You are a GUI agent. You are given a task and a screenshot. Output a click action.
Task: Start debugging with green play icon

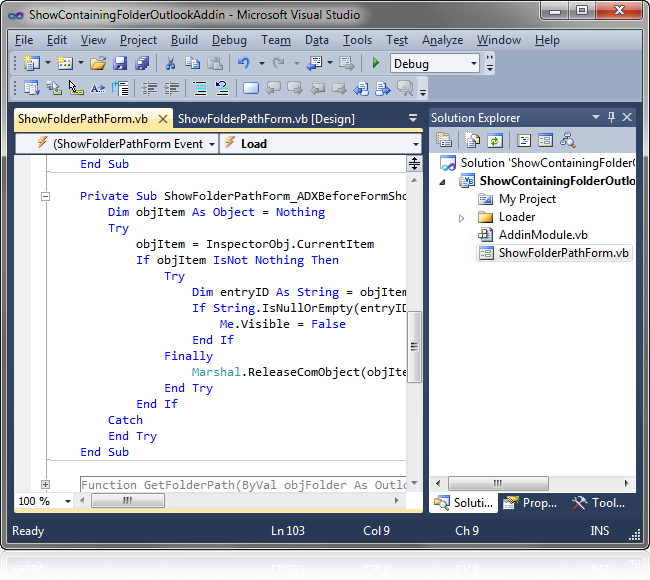point(376,63)
